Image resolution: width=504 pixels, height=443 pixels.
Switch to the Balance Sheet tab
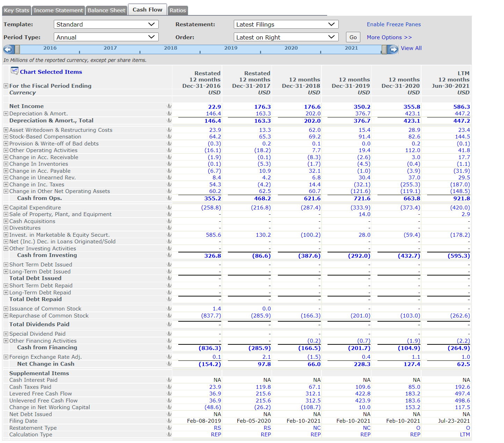[x=106, y=10]
